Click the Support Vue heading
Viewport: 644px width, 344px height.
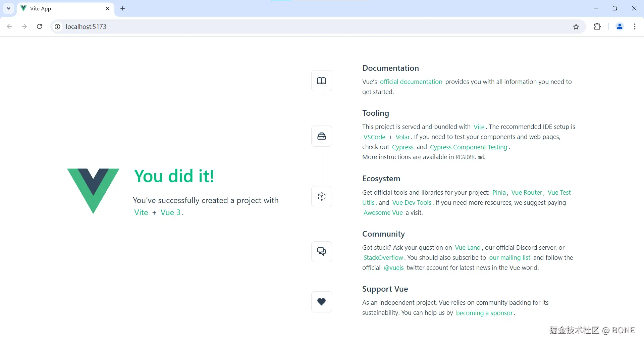pyautogui.click(x=385, y=289)
